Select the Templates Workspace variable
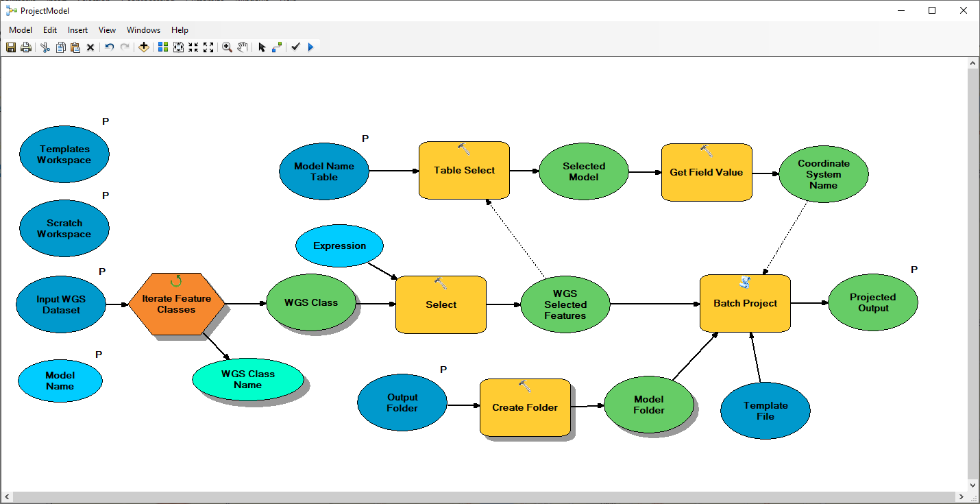 pyautogui.click(x=64, y=154)
